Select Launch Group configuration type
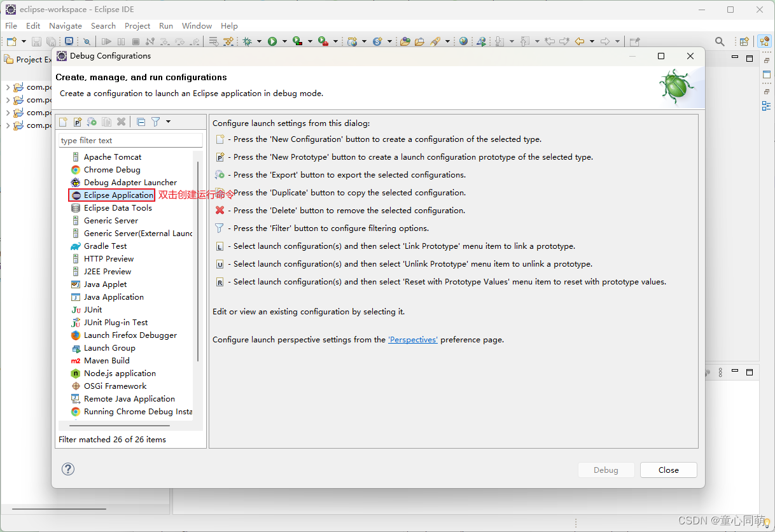This screenshot has height=532, width=775. click(109, 347)
